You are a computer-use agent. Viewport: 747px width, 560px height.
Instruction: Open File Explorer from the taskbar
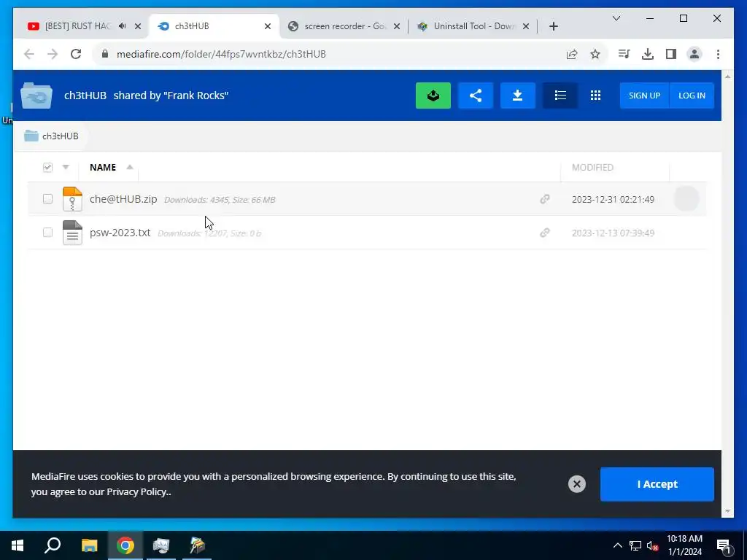pos(89,545)
